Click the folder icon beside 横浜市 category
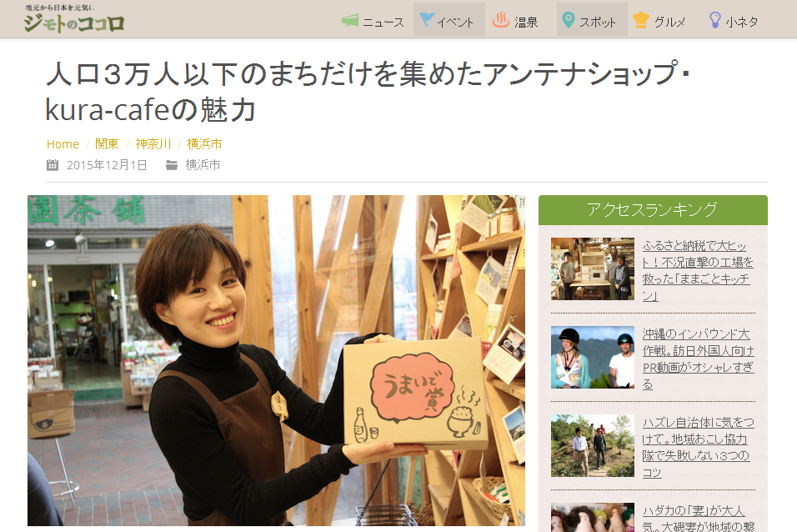This screenshot has width=797, height=532. pyautogui.click(x=172, y=165)
